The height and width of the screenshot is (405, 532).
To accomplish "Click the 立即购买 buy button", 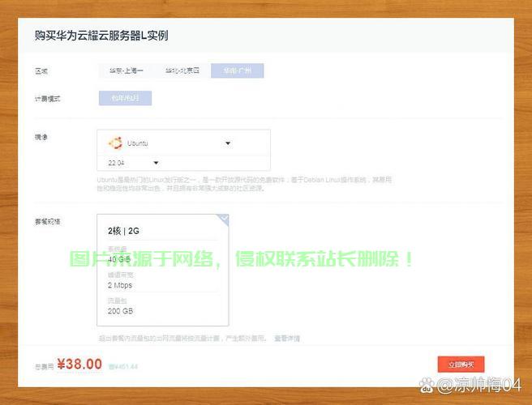I will 461,364.
